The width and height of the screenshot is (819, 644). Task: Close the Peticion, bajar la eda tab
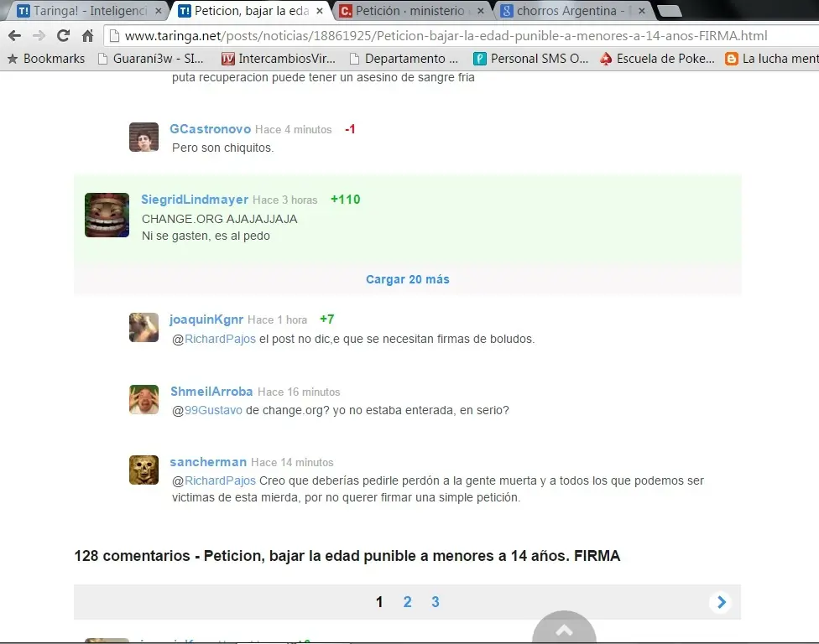pyautogui.click(x=320, y=11)
